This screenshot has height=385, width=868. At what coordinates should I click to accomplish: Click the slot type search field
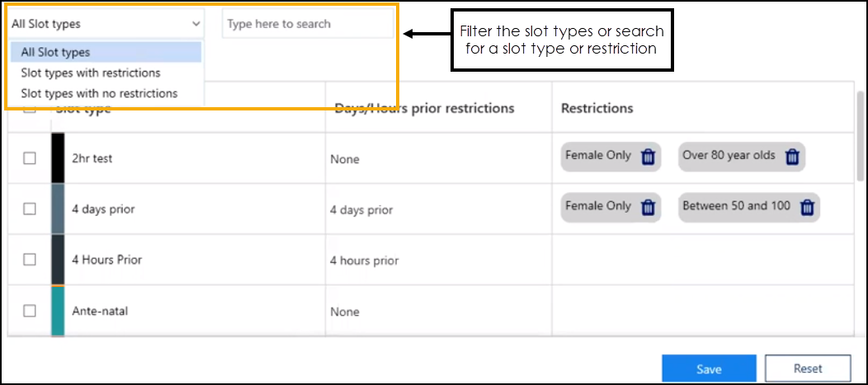click(307, 24)
